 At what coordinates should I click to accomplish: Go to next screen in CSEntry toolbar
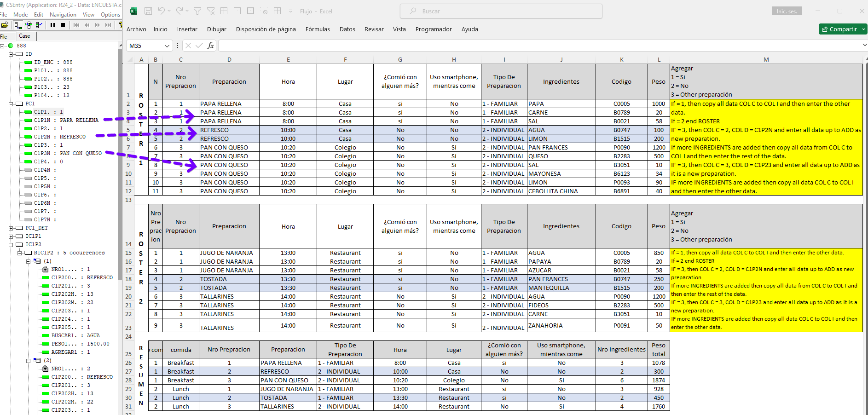(x=98, y=25)
